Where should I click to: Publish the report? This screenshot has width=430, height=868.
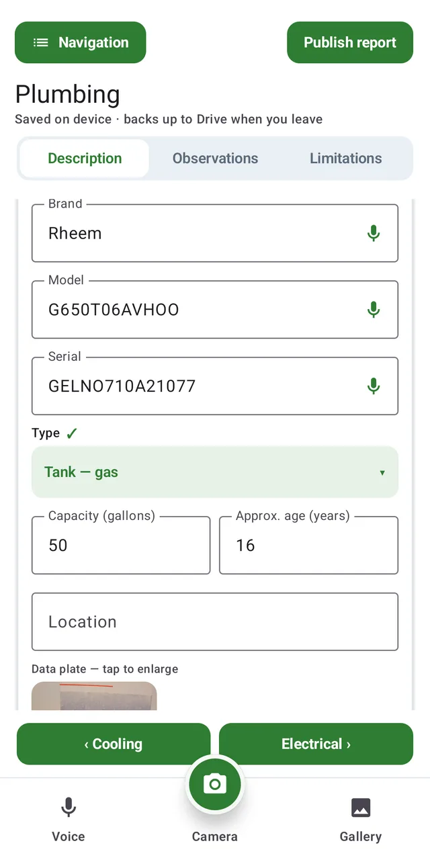[x=350, y=42]
